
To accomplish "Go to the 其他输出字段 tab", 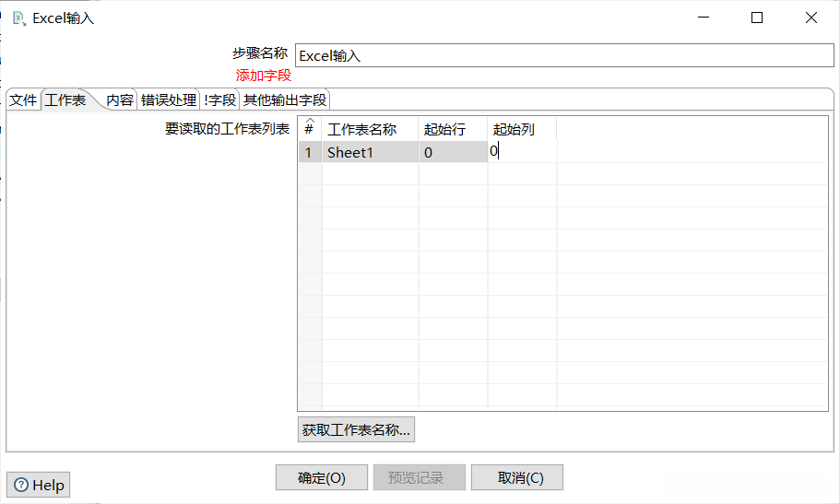I will coord(285,100).
